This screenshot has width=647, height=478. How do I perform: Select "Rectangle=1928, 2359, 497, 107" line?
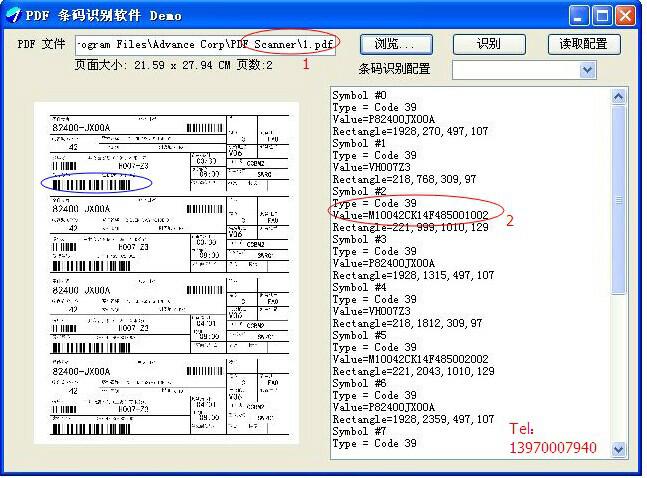413,419
